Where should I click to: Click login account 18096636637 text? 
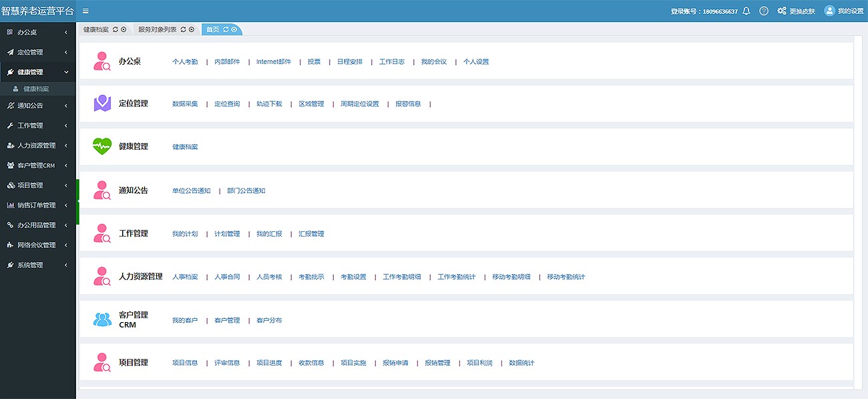[704, 11]
